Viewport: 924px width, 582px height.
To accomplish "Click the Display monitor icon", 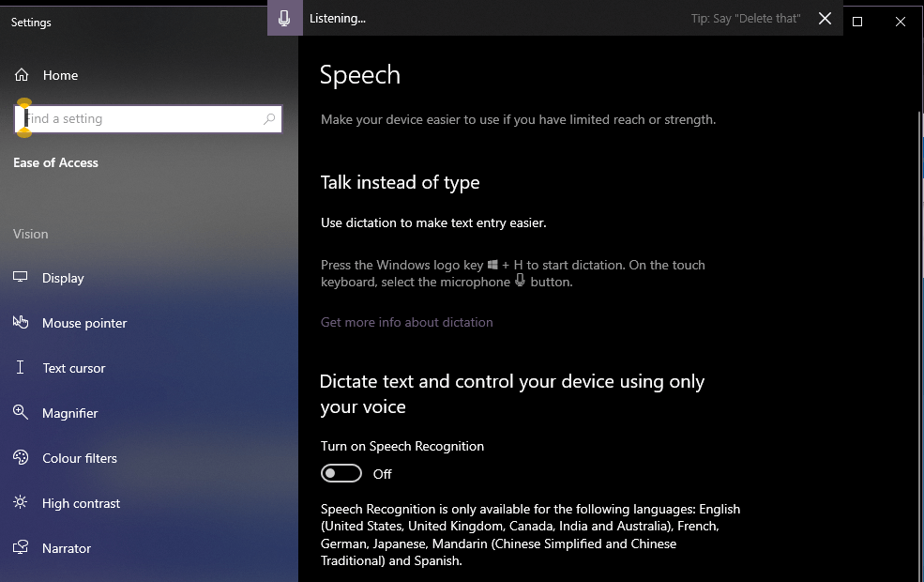I will 21,277.
